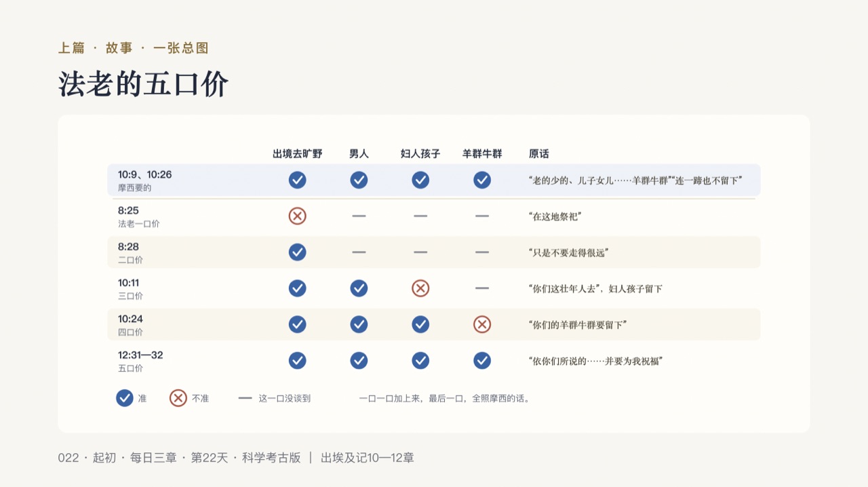Click the slide title 法老的五口价

tap(143, 84)
